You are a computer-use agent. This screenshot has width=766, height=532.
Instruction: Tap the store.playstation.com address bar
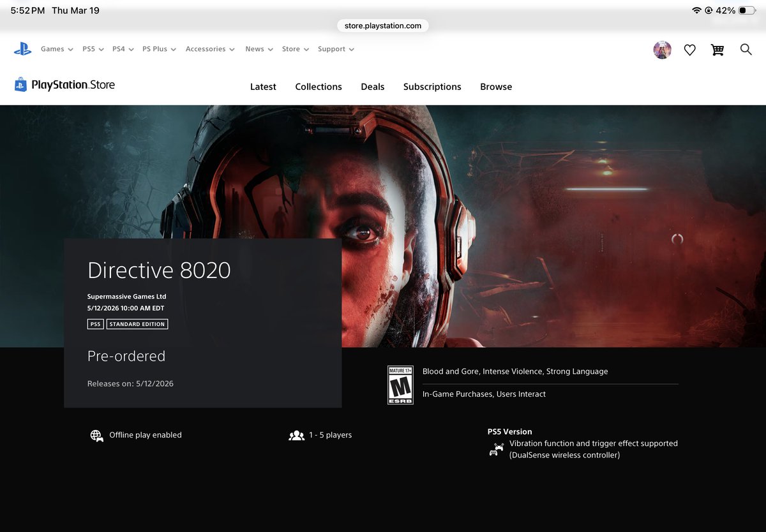point(383,26)
